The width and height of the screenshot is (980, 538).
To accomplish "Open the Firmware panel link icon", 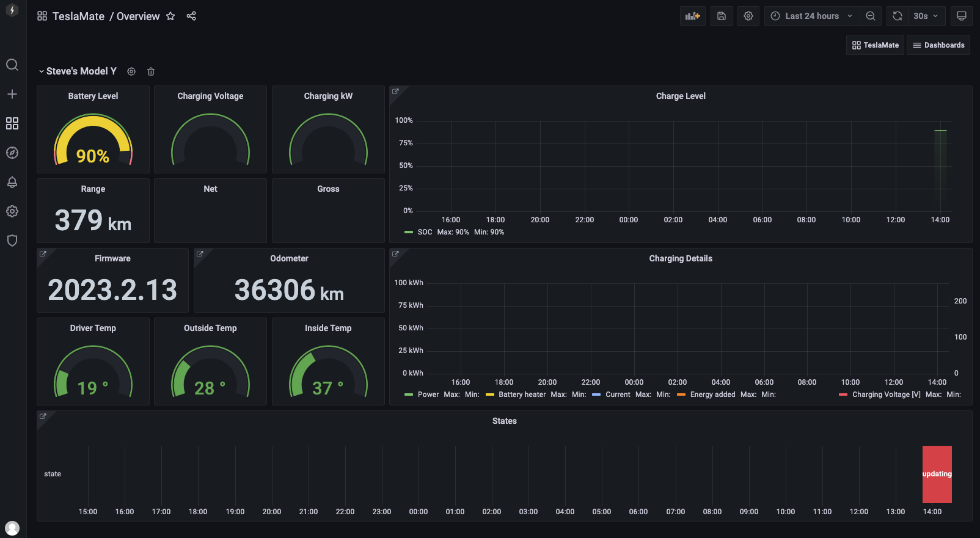I will tap(43, 254).
